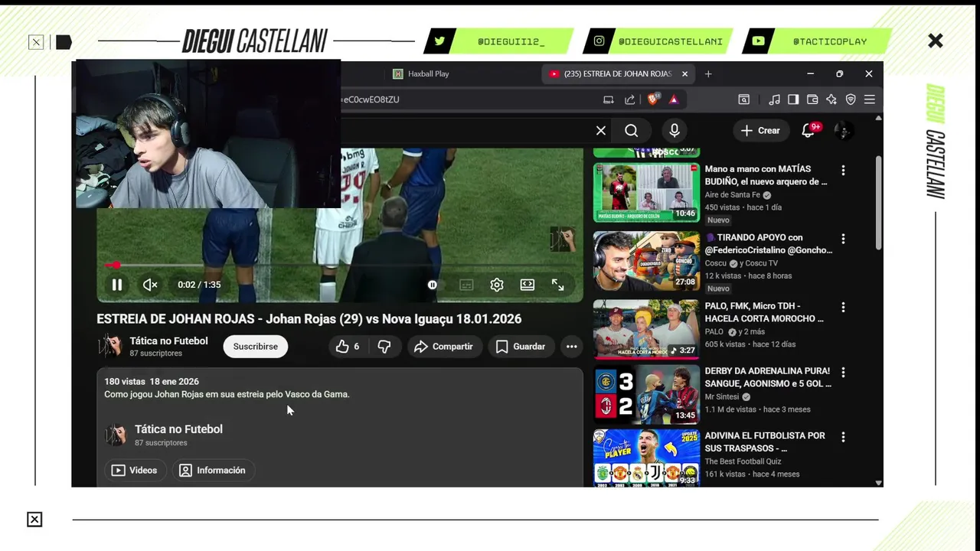Close the ESTREIA DE JOHAN ROJAS tab
The image size is (980, 551).
[x=684, y=74]
